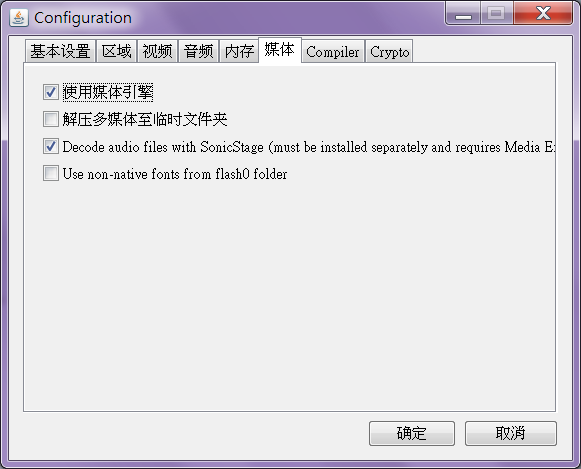Close the Configuration dialog
Screen dimensions: 581x469
click(x=543, y=13)
